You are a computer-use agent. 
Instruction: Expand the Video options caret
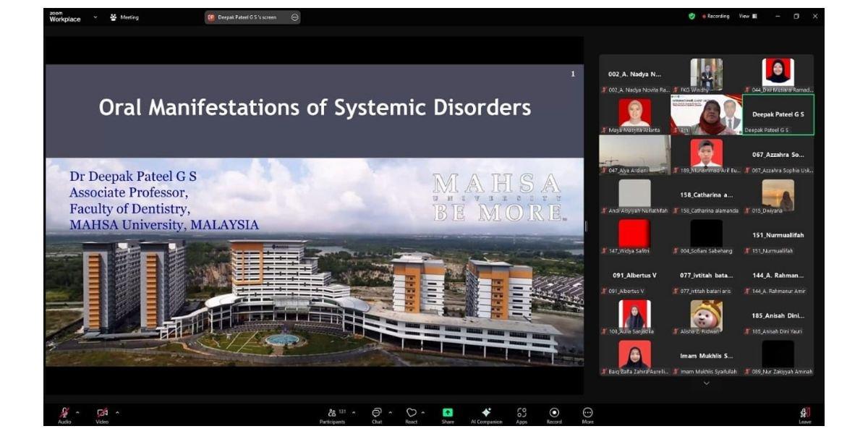[x=116, y=412]
